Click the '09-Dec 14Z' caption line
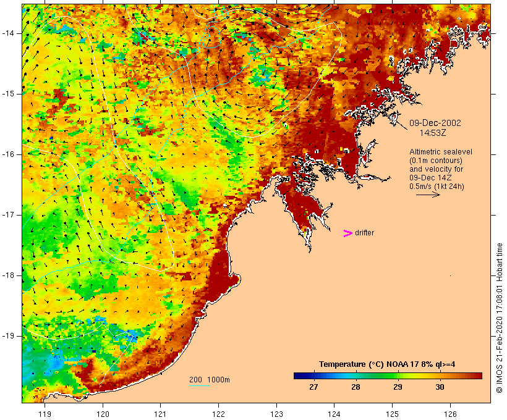The image size is (507, 420). pos(430,178)
